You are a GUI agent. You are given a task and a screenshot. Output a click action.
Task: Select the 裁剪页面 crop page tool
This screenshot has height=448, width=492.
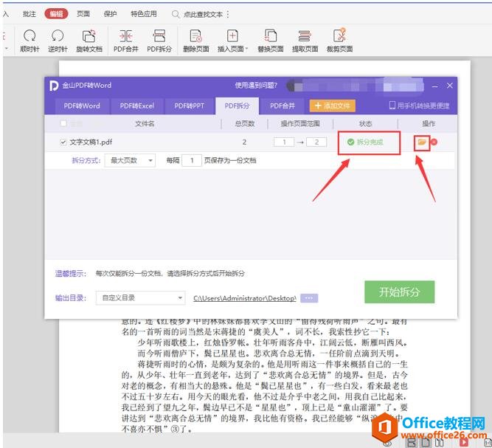339,41
